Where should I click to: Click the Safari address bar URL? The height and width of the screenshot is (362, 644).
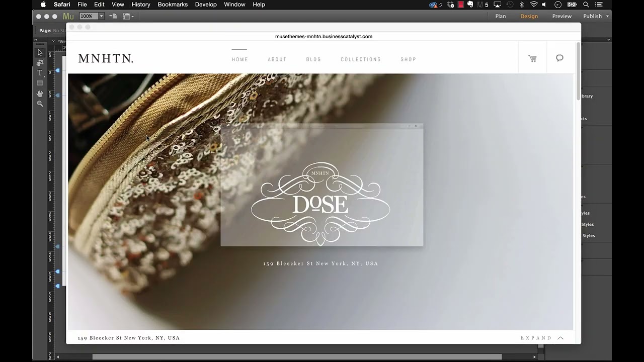click(324, 37)
